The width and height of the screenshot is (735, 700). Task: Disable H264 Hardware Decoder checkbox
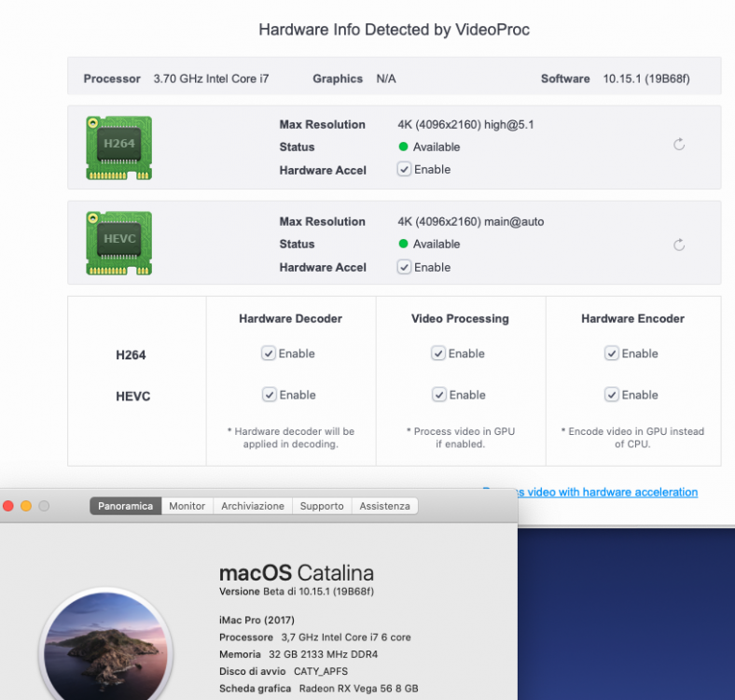coord(268,354)
